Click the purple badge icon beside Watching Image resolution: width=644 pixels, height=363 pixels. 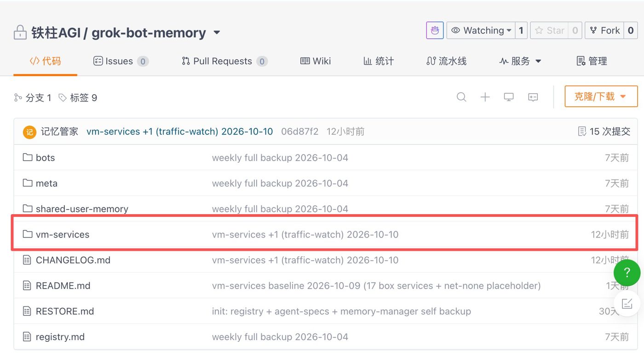435,30
